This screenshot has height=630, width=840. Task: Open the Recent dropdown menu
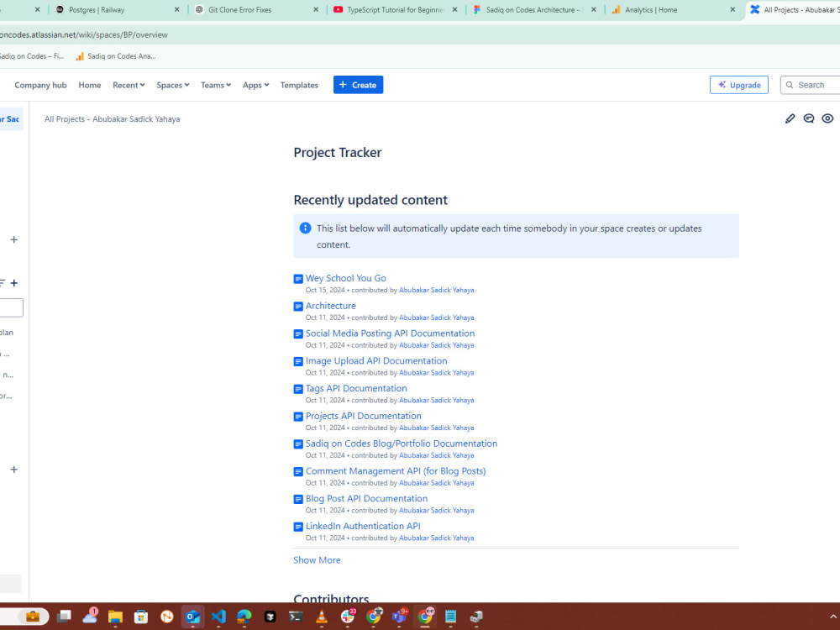[129, 85]
